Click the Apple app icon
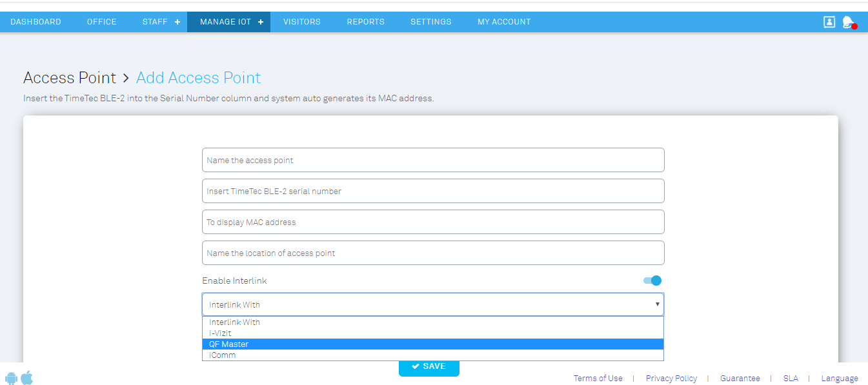 (26, 378)
